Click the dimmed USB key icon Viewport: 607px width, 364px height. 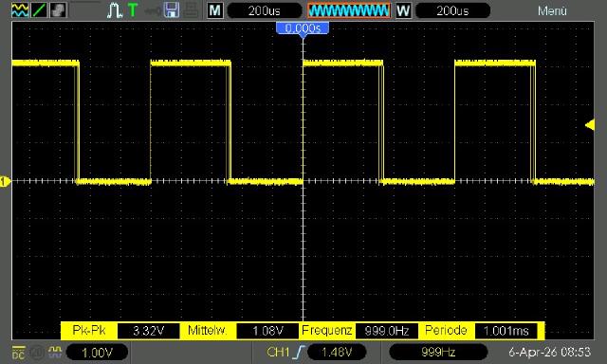point(152,10)
